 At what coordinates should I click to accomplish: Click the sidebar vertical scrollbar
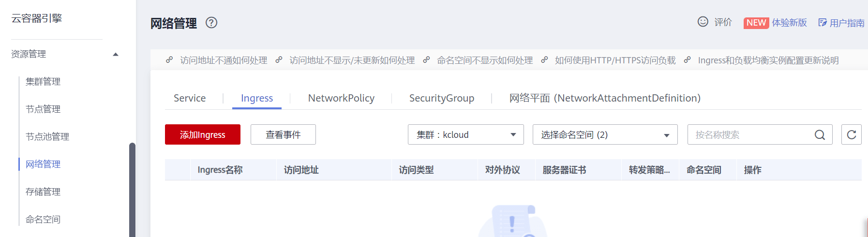pos(132,190)
